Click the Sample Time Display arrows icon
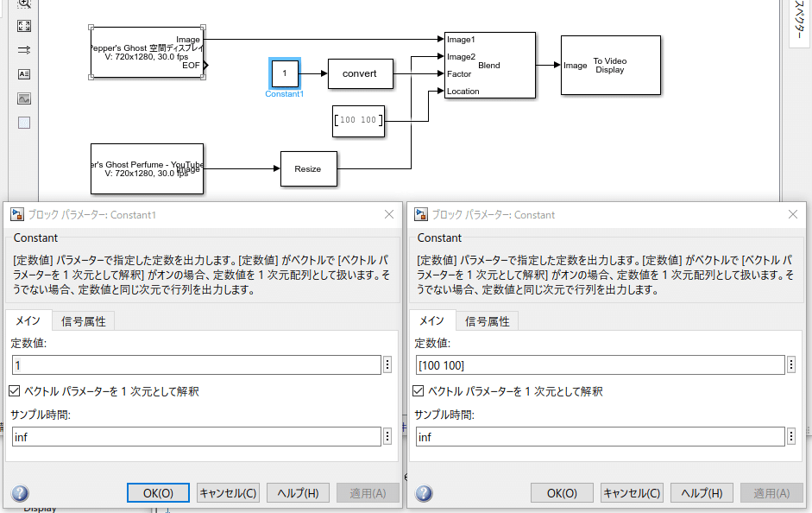The image size is (812, 513). (x=24, y=50)
